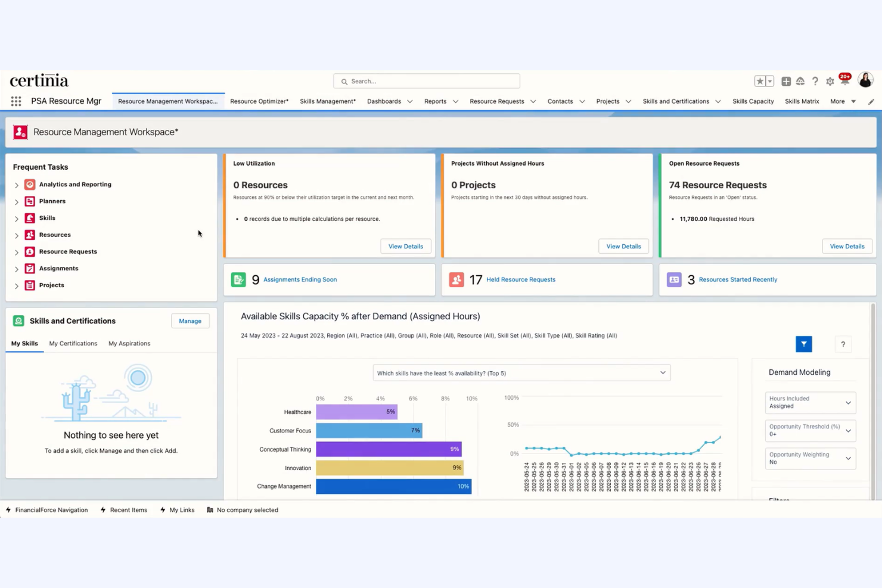Switch to the My Certifications tab
The image size is (882, 588).
[73, 343]
